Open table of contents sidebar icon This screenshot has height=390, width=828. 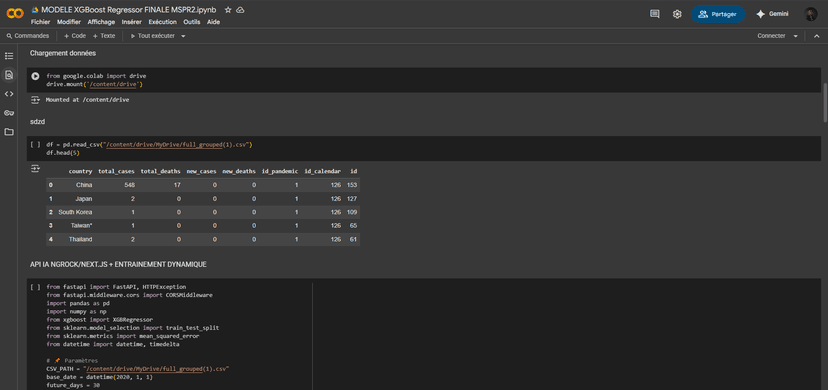coord(9,55)
